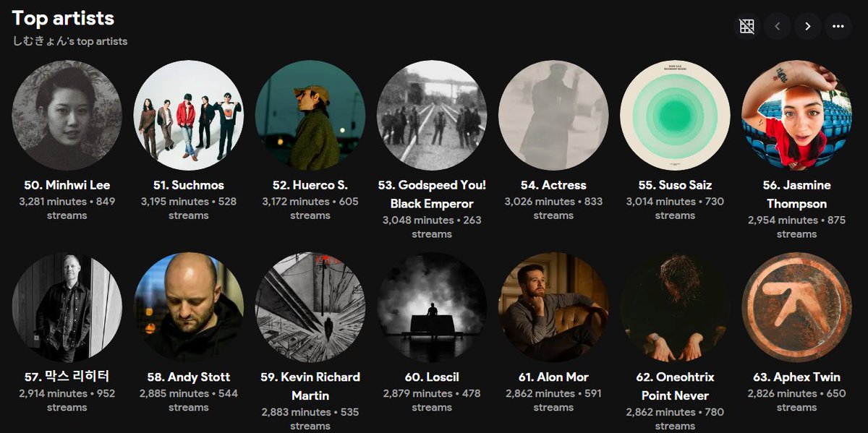Viewport: 868px width, 433px height.
Task: Click the '54. Actress' name link
Action: point(553,185)
